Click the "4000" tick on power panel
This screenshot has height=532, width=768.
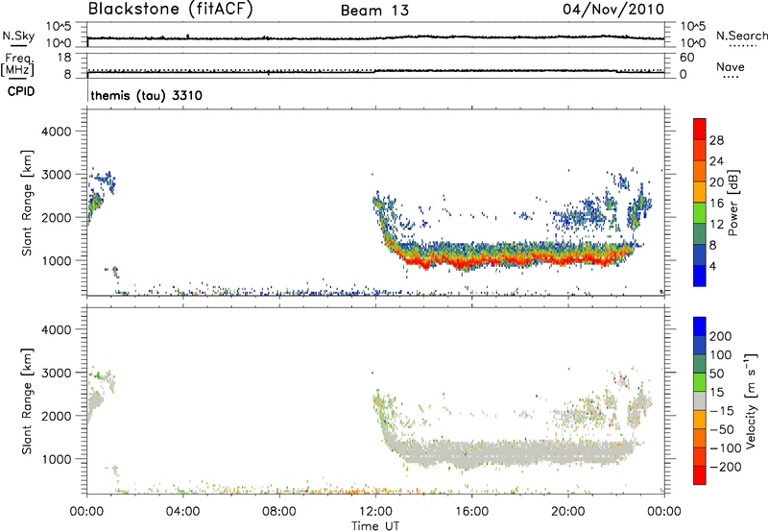click(57, 132)
